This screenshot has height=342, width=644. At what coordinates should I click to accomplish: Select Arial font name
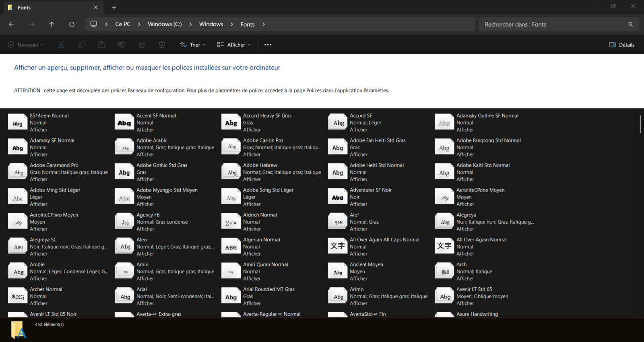pos(142,289)
